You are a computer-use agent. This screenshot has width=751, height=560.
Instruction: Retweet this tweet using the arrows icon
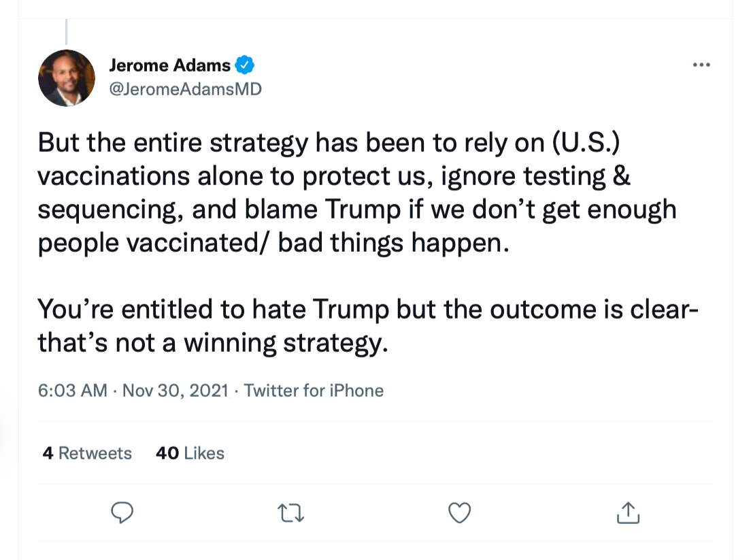pyautogui.click(x=291, y=513)
